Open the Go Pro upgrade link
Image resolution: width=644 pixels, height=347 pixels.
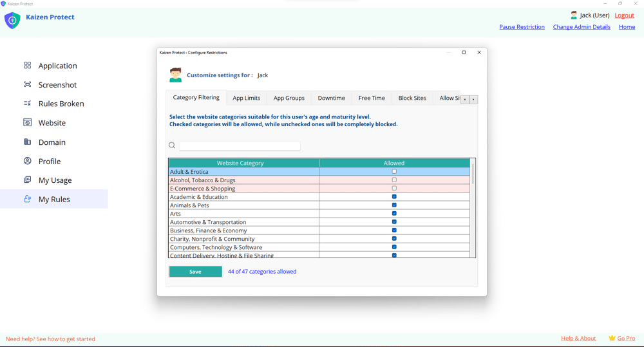coord(626,339)
